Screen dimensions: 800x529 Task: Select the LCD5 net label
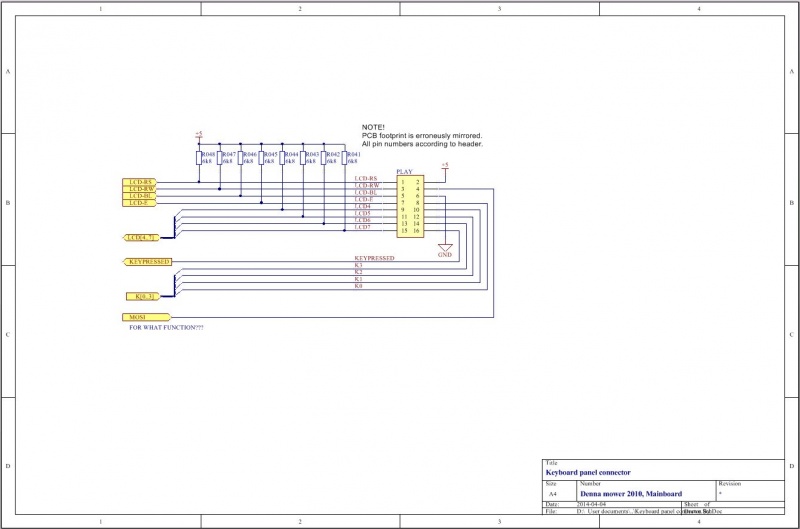pyautogui.click(x=362, y=213)
